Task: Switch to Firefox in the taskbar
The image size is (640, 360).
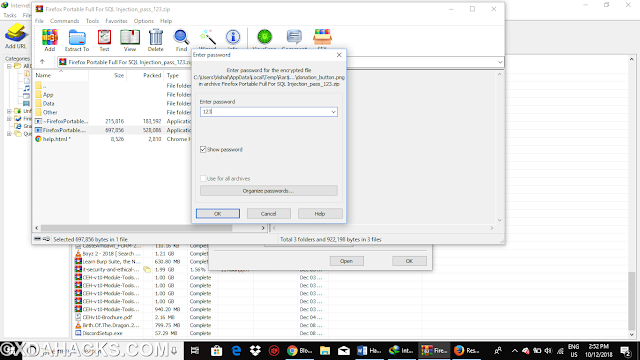Action: pos(466,351)
